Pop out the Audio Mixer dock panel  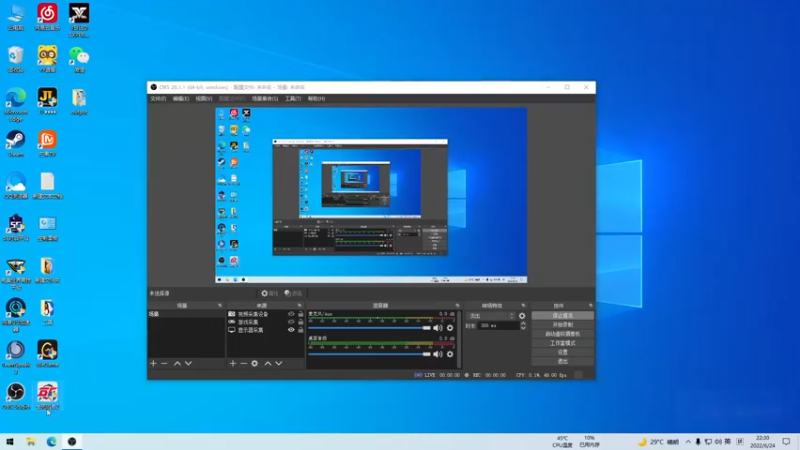[x=457, y=306]
